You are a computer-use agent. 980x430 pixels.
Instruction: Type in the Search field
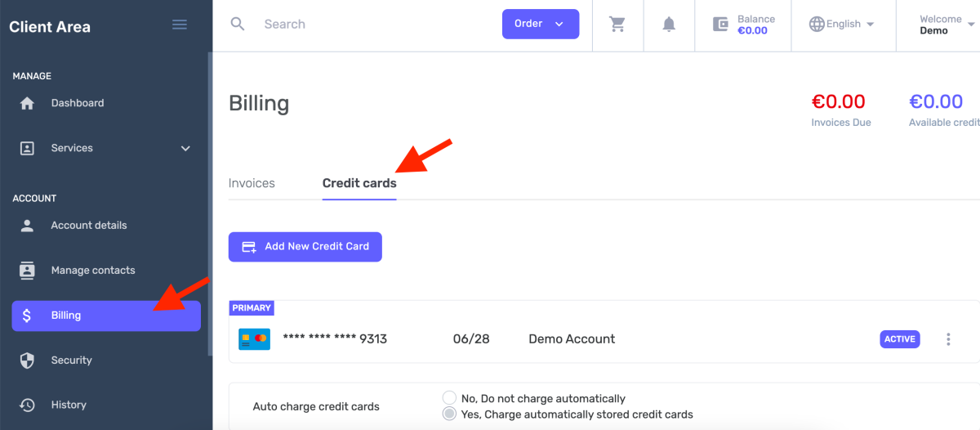[x=367, y=25]
